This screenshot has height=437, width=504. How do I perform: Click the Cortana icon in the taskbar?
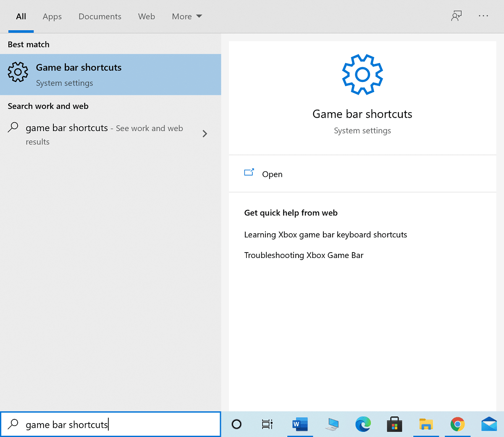pyautogui.click(x=236, y=424)
